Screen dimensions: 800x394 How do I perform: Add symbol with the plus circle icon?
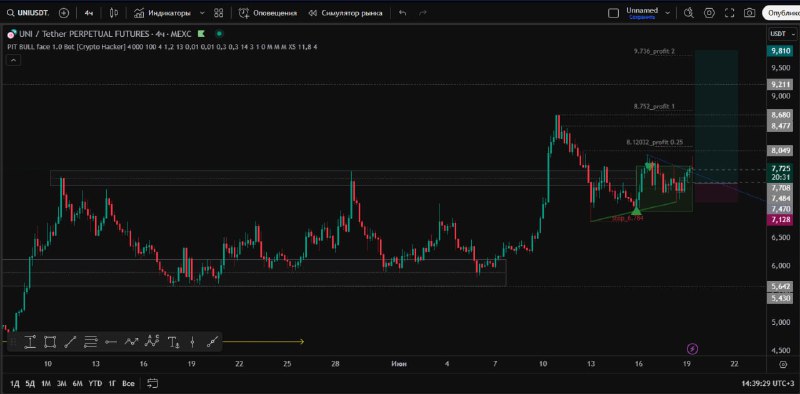[64, 13]
